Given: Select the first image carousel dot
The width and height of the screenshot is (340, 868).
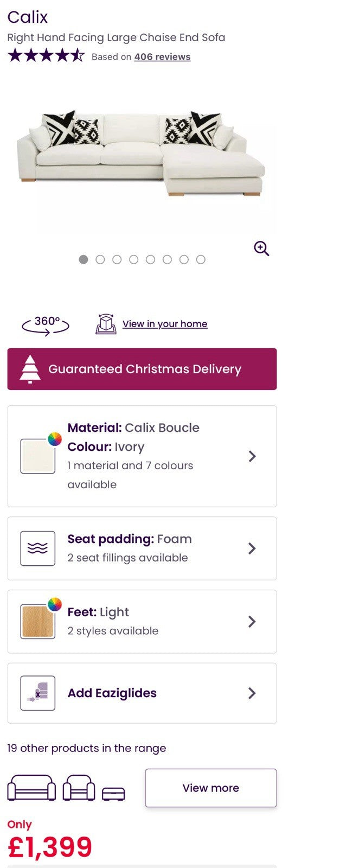Looking at the screenshot, I should coord(83,259).
